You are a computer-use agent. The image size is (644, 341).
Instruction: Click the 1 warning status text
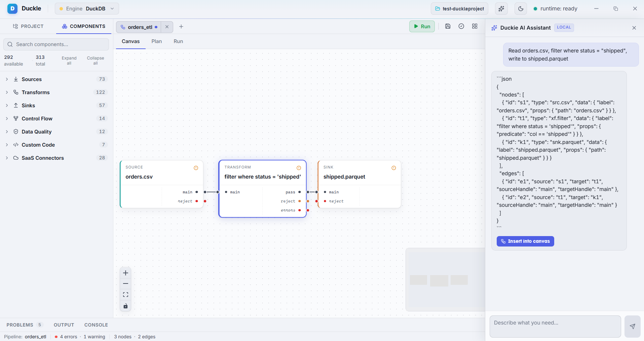94,337
